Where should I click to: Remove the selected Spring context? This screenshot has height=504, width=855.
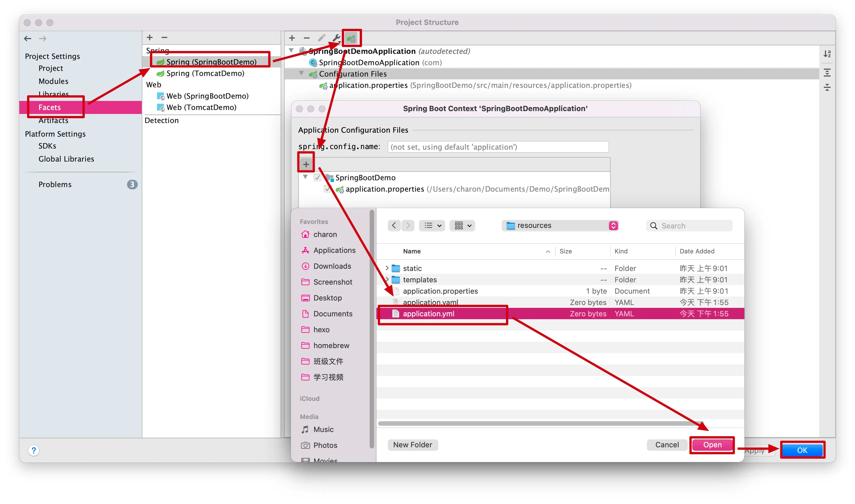[307, 38]
